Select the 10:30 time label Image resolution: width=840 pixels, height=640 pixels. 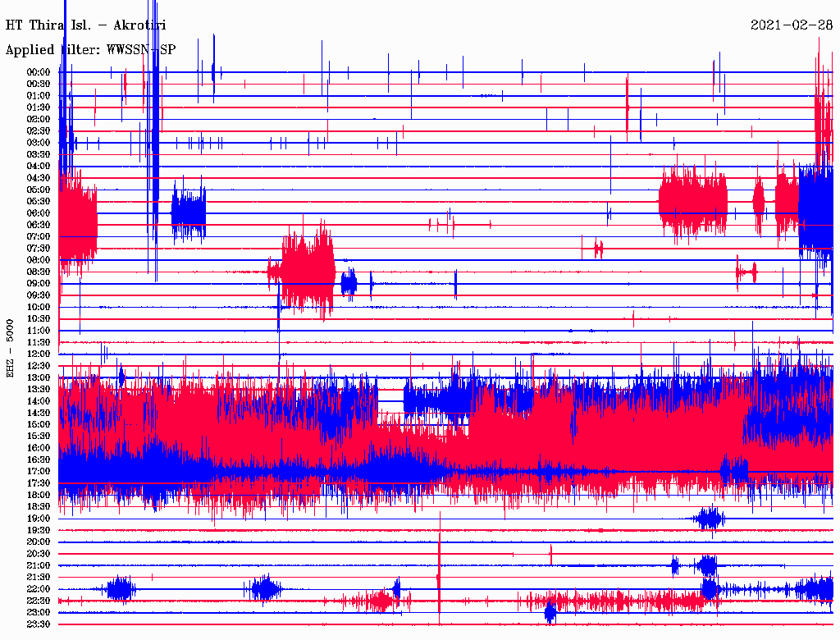[x=39, y=319]
